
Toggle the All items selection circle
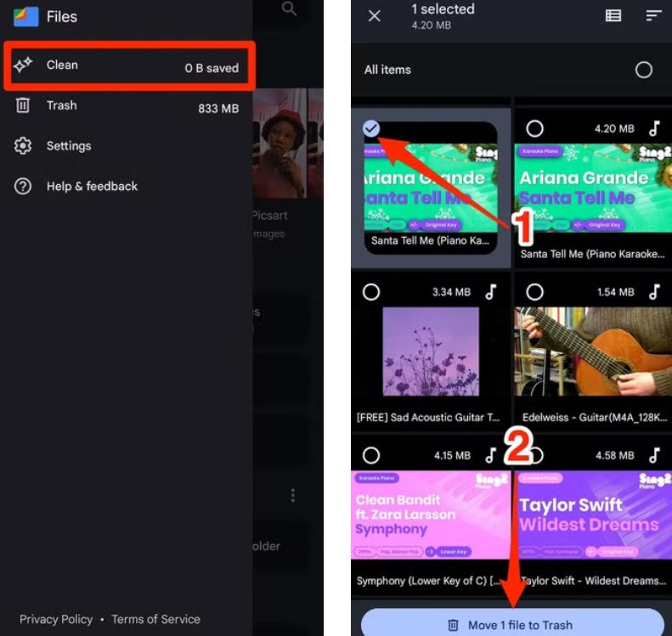point(644,70)
